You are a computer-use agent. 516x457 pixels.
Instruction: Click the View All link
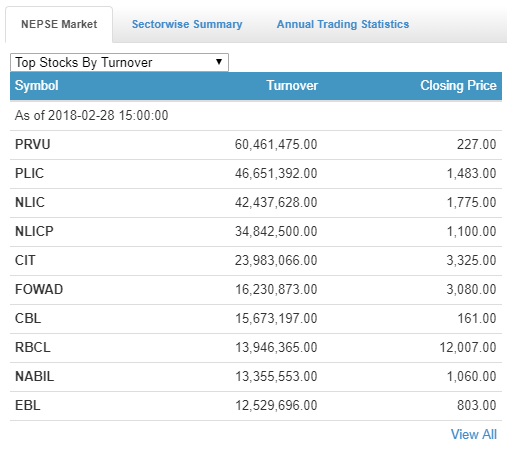(x=474, y=434)
